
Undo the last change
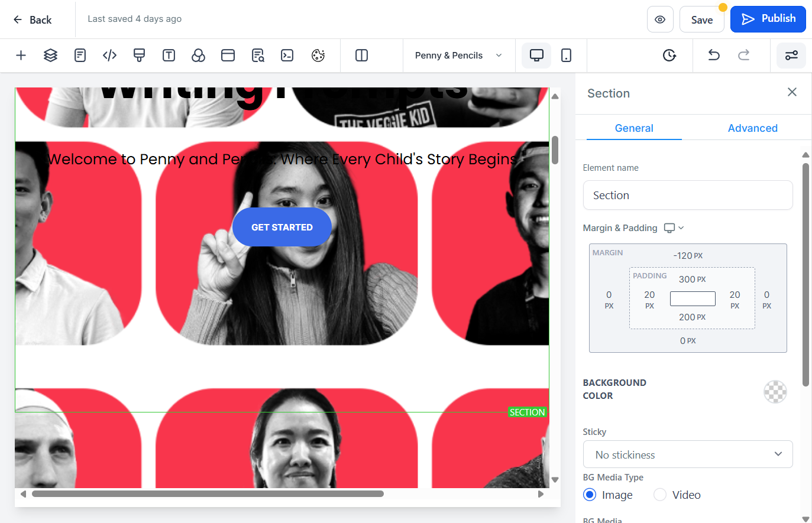pyautogui.click(x=714, y=56)
